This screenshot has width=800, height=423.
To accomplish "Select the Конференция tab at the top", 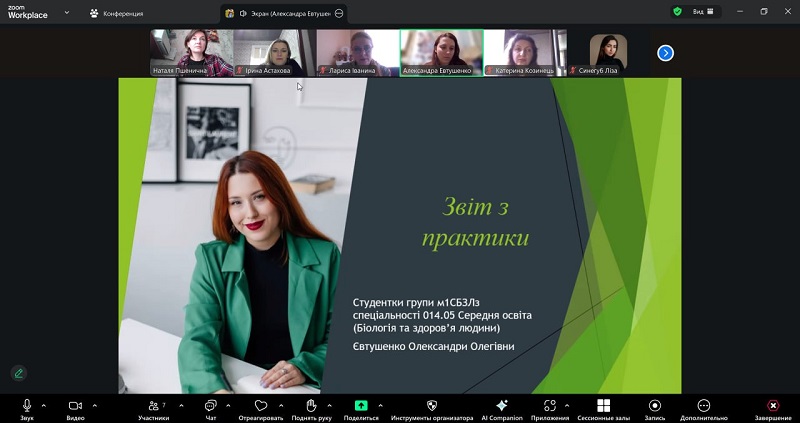I will 117,13.
